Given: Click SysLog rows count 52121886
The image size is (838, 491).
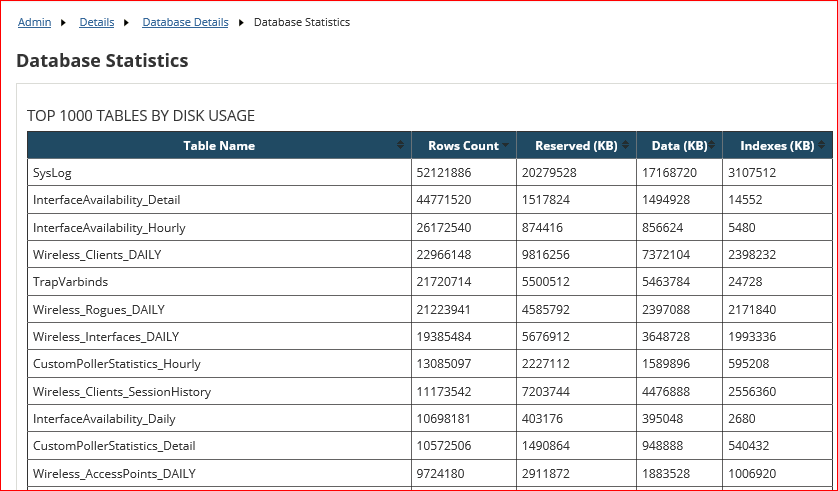Looking at the screenshot, I should [x=444, y=173].
